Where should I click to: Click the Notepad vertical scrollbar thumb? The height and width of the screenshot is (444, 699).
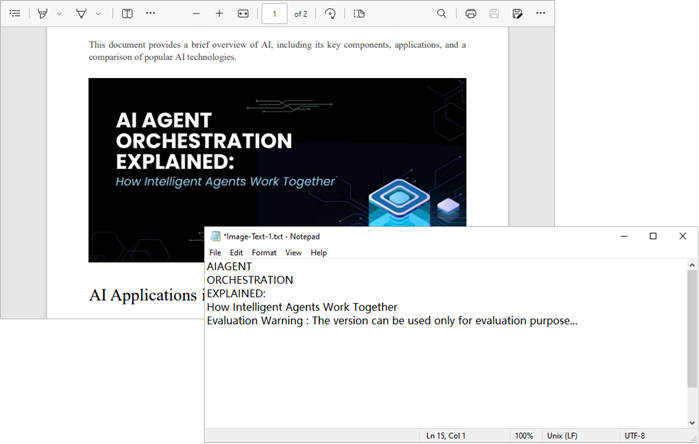(x=692, y=329)
